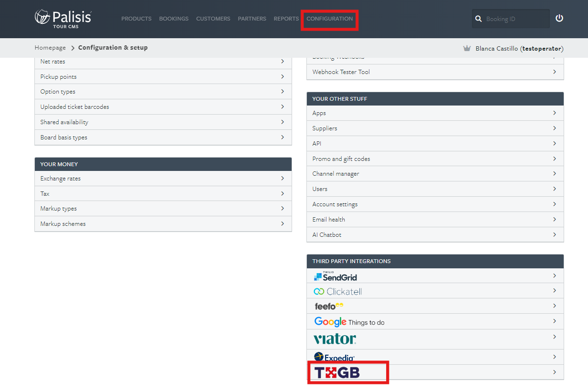Open Uploaded ticket barcodes
Image resolution: width=588 pixels, height=392 pixels.
click(163, 107)
